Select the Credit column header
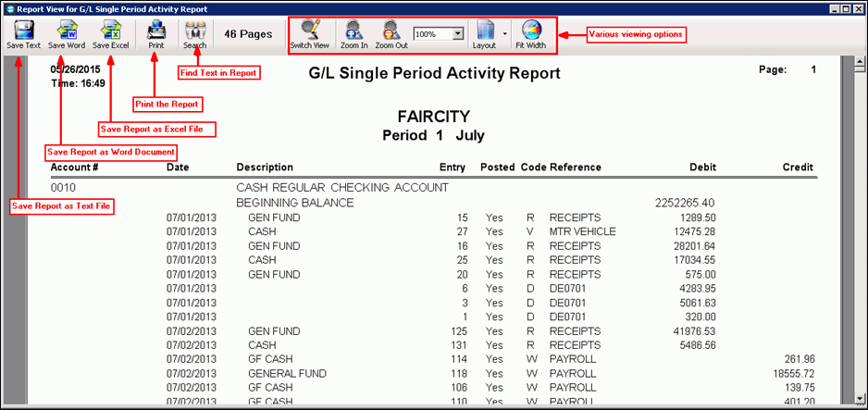 (798, 168)
